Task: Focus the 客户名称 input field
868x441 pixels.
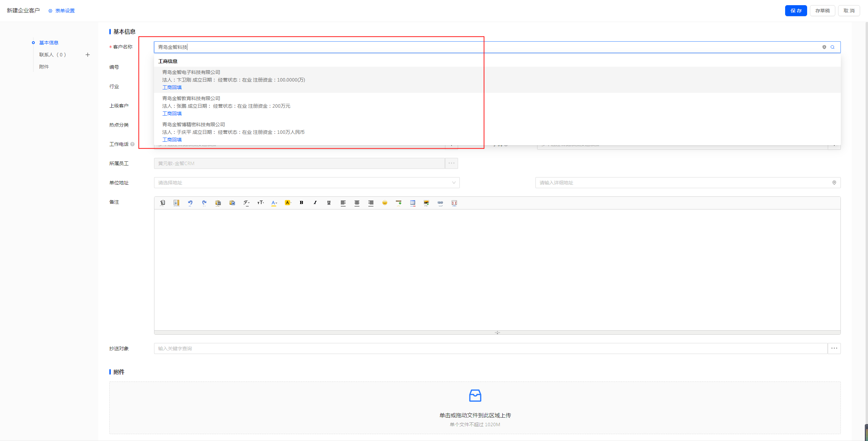Action: click(x=497, y=47)
